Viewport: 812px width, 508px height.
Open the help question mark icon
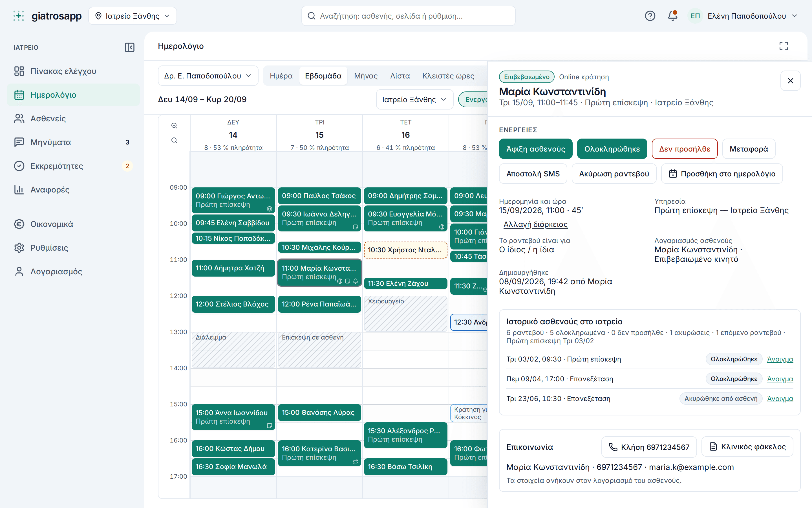650,16
